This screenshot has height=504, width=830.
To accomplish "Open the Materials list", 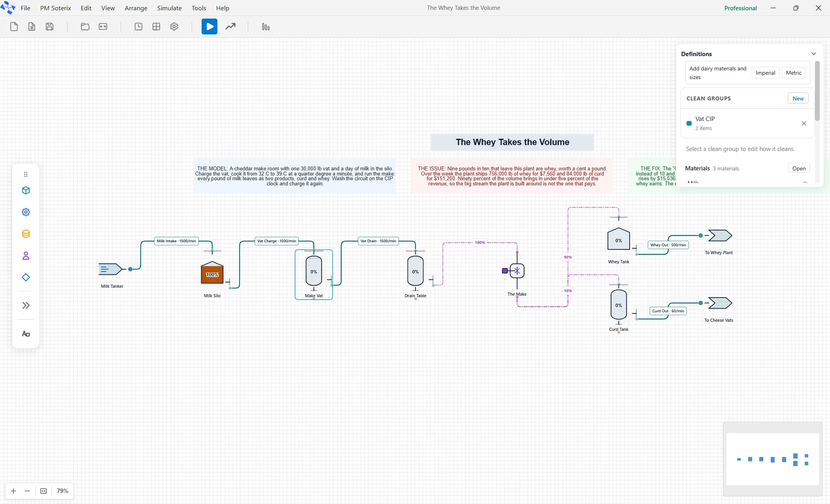I will (x=799, y=168).
